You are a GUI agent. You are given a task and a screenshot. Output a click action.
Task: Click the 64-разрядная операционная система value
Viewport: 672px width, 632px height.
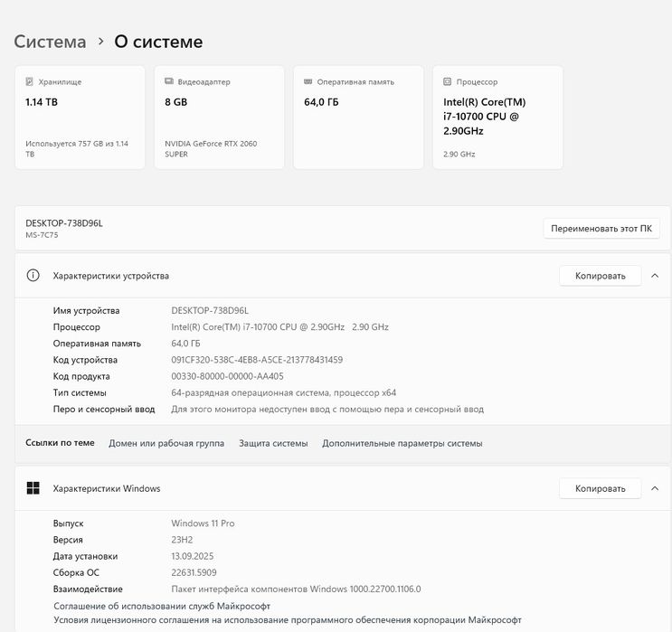coord(284,392)
